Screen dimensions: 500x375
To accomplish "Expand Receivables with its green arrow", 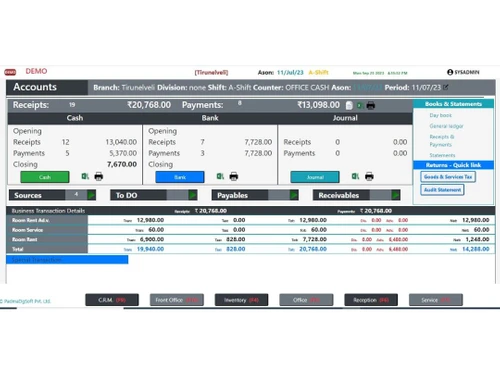I will point(395,195).
